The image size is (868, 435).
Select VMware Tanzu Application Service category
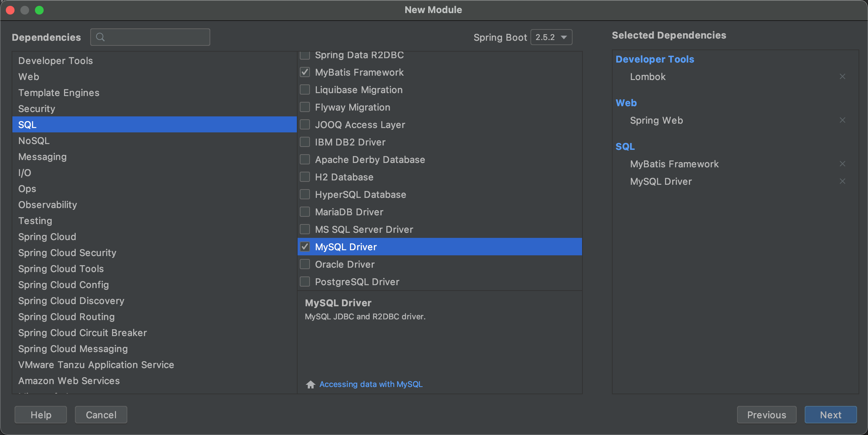point(154,365)
